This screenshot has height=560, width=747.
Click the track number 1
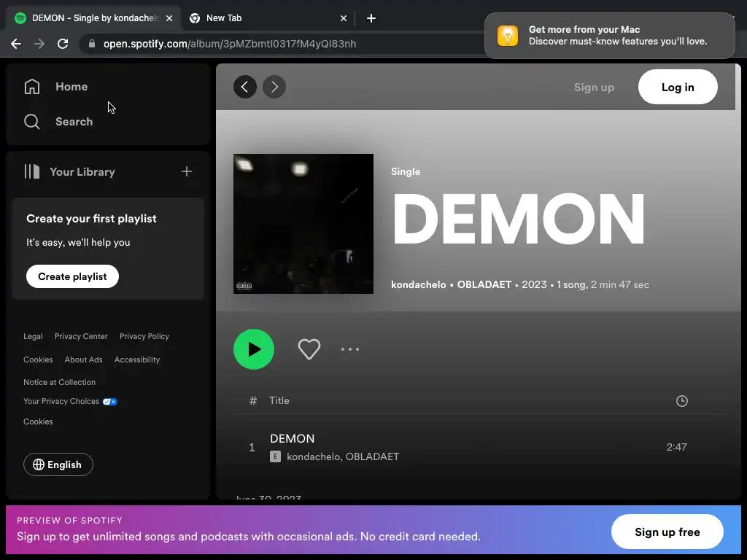click(252, 447)
